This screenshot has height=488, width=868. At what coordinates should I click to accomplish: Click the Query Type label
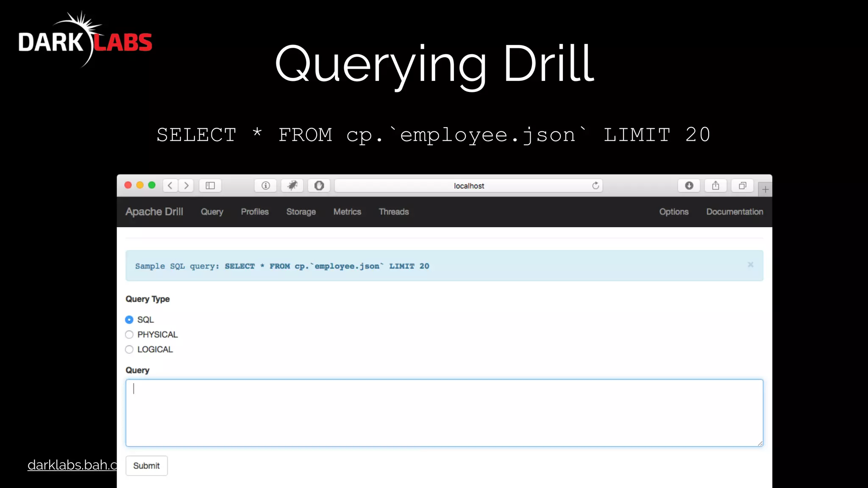(x=147, y=299)
